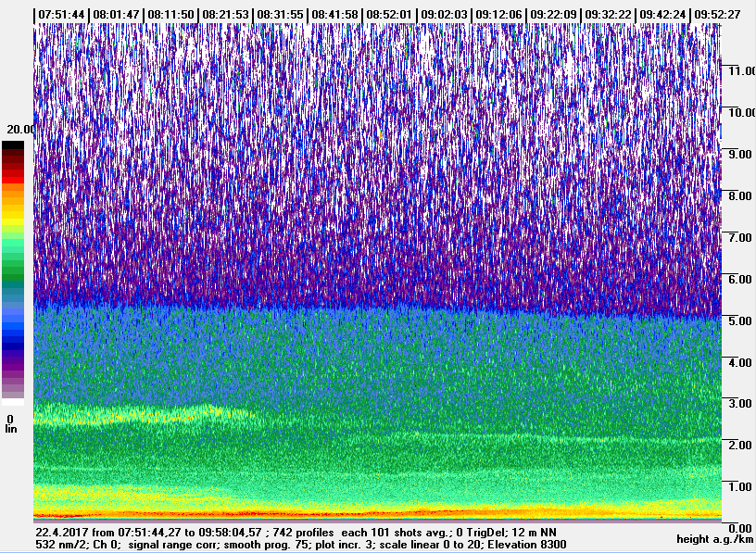
Task: Pick the 6.00 height tick label
Action: [741, 279]
